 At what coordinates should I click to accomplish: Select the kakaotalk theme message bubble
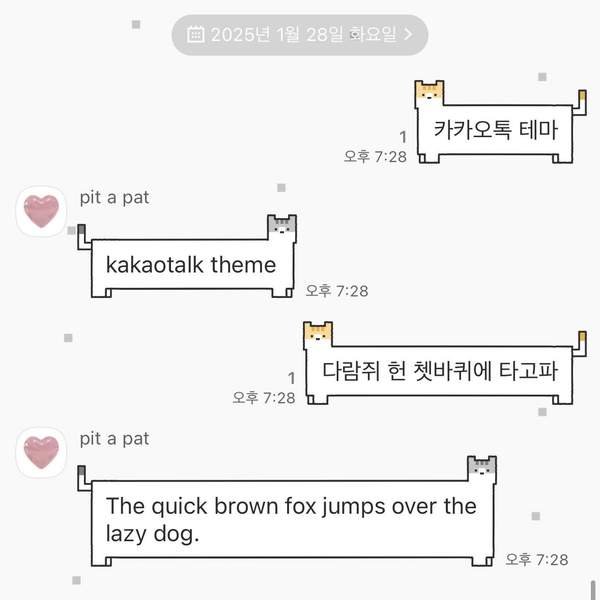[x=192, y=265]
